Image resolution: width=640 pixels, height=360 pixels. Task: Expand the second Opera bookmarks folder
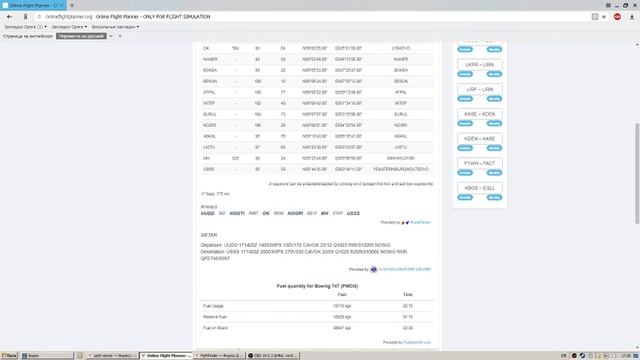pos(69,27)
